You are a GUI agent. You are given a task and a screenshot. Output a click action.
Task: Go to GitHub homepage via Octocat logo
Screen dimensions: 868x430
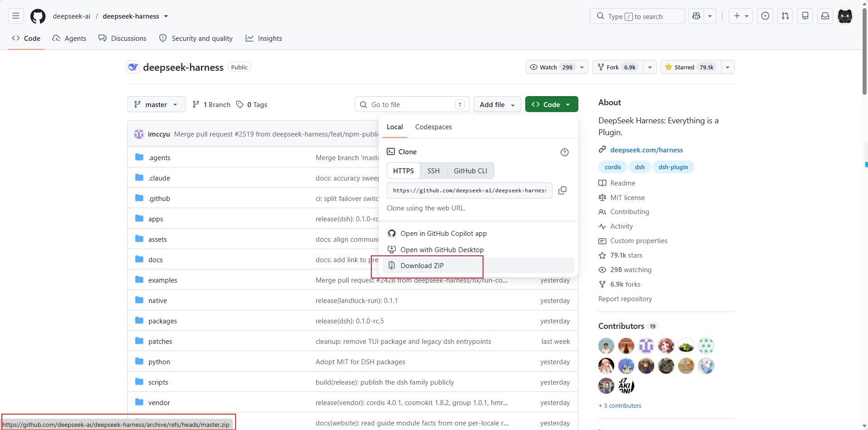[38, 16]
